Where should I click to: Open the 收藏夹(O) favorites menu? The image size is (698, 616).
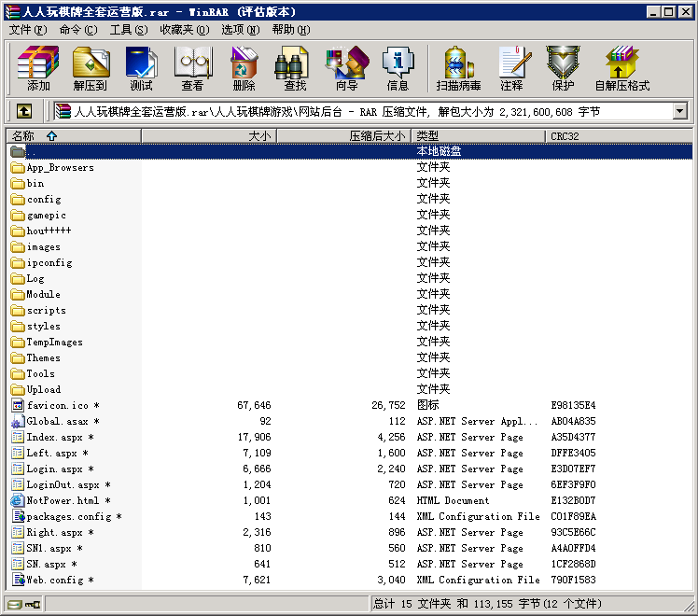click(x=183, y=30)
